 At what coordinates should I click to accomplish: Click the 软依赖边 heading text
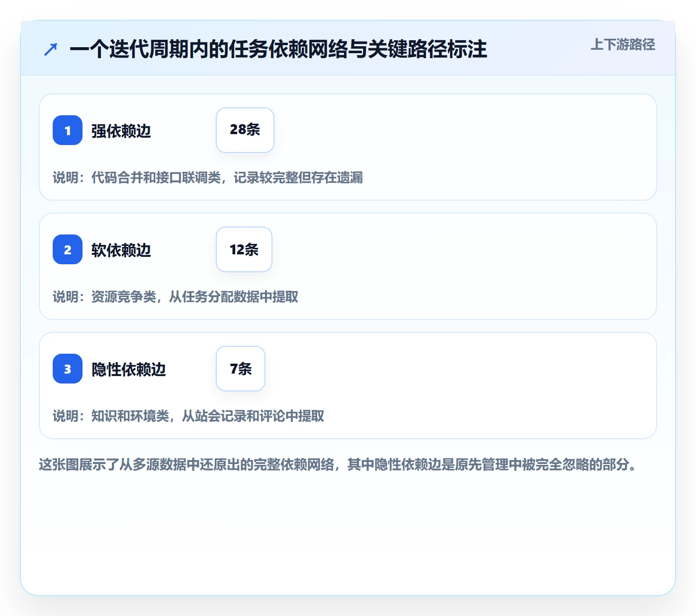tap(121, 250)
